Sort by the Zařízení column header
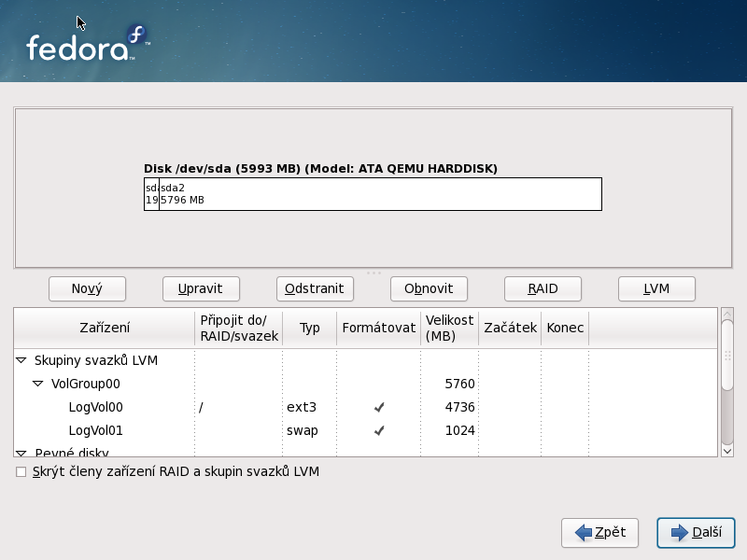 104,329
